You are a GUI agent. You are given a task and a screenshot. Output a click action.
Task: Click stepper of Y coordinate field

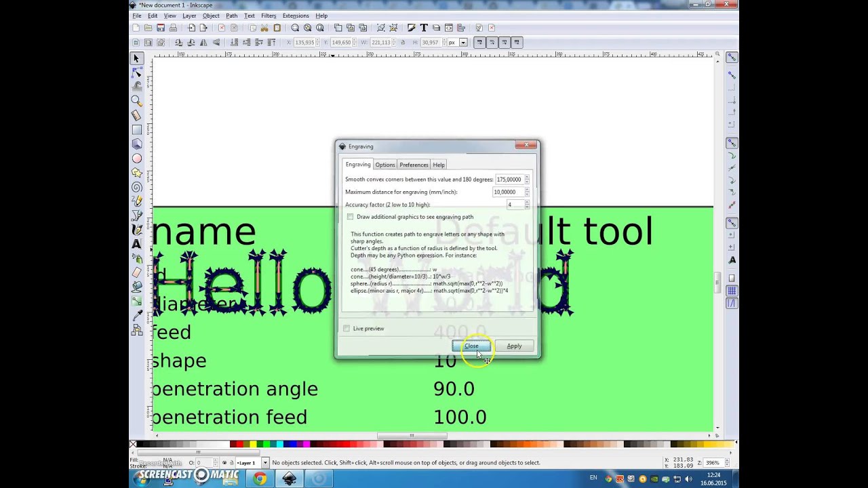(x=355, y=42)
